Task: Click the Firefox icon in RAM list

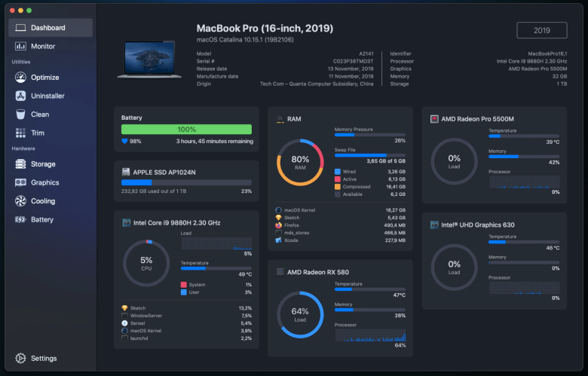Action: pyautogui.click(x=278, y=225)
